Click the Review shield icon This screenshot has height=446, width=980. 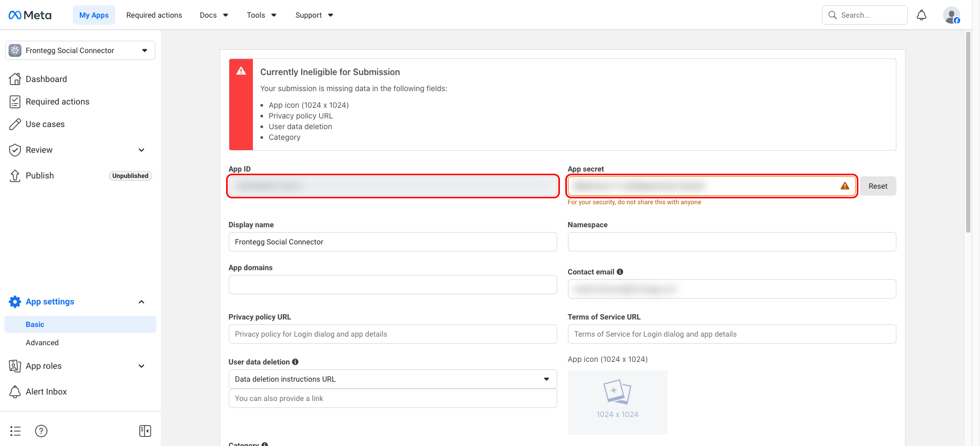(x=15, y=150)
